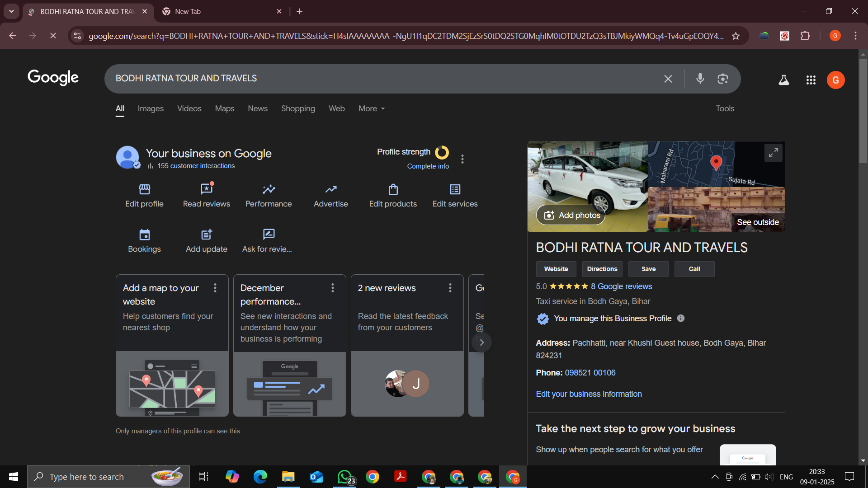Open Chrome three-dot menu
This screenshot has width=868, height=488.
pos(855,36)
